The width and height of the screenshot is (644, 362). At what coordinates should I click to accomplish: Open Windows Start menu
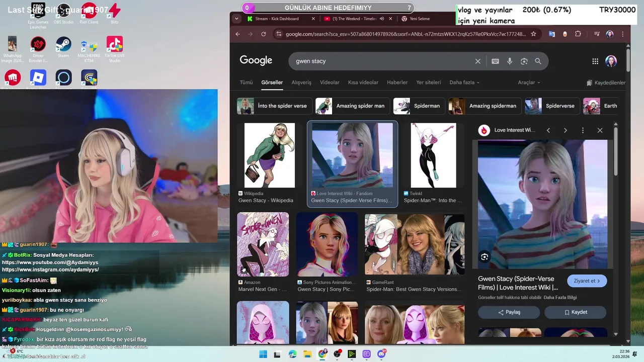pyautogui.click(x=263, y=354)
